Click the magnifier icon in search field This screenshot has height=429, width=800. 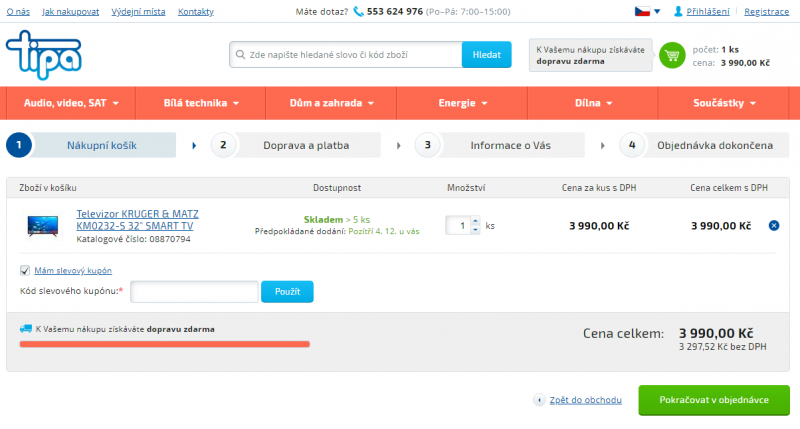coord(240,55)
